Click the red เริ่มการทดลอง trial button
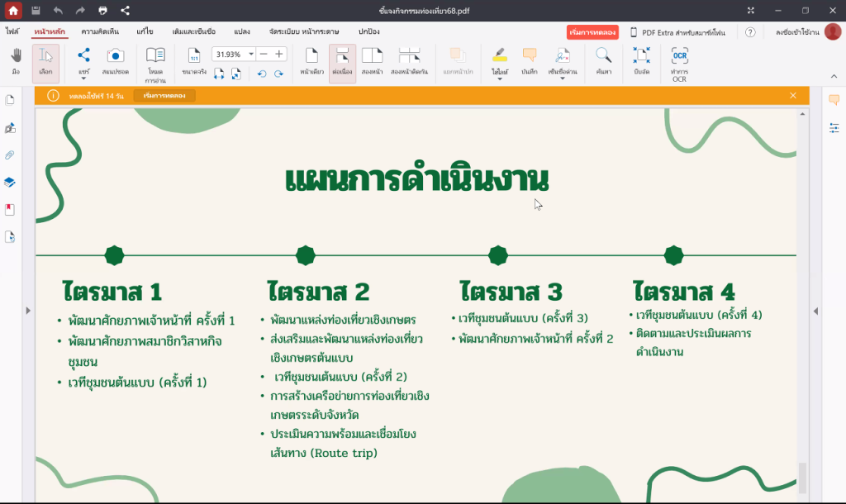Viewport: 846px width, 504px height. 592,32
